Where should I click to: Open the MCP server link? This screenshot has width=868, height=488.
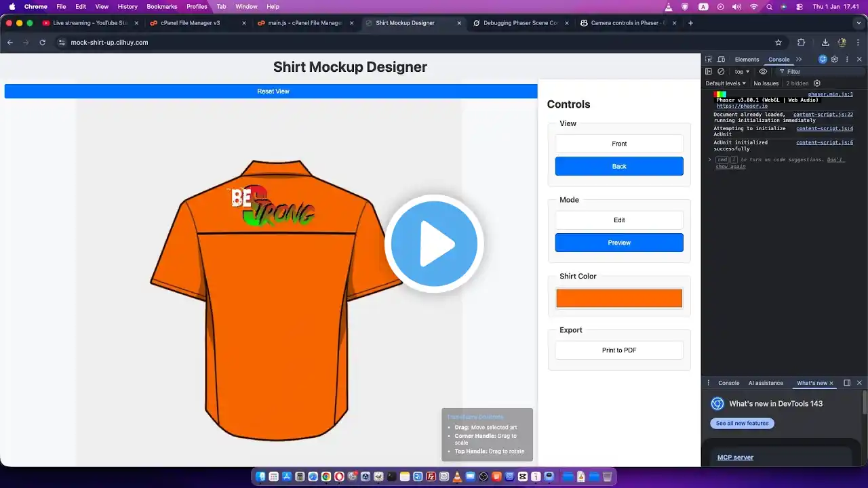tap(735, 457)
